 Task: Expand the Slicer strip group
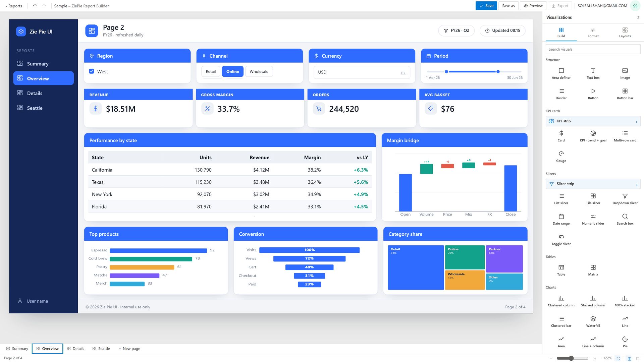(593, 184)
